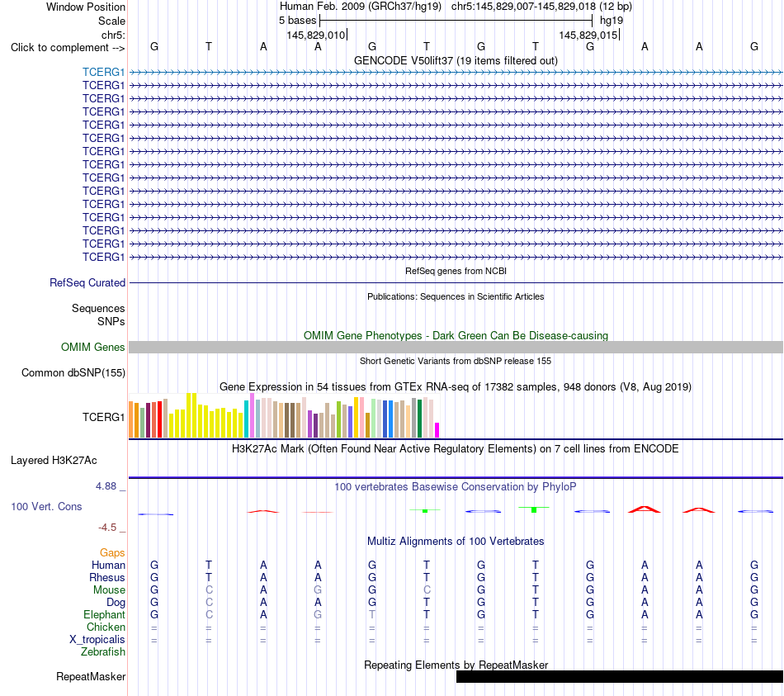Image resolution: width=784 pixels, height=696 pixels.
Task: Click the 145,829,010 coordinate marker
Action: (x=316, y=35)
